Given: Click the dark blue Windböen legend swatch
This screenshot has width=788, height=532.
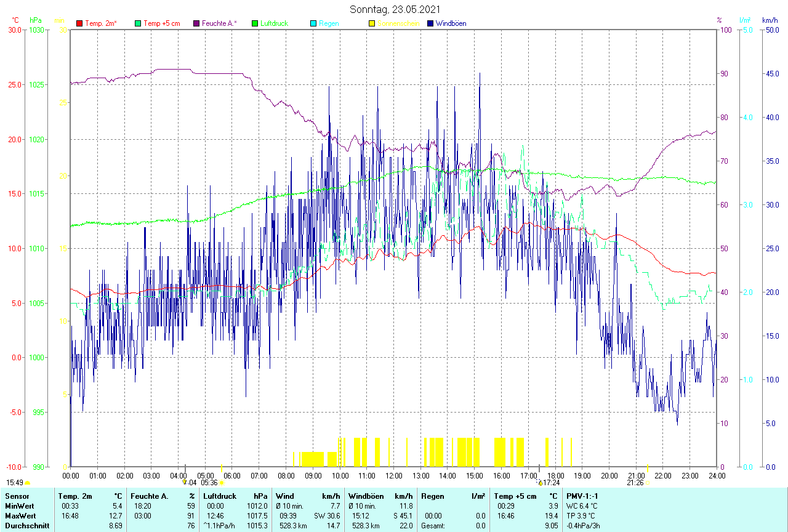Looking at the screenshot, I should [x=430, y=23].
